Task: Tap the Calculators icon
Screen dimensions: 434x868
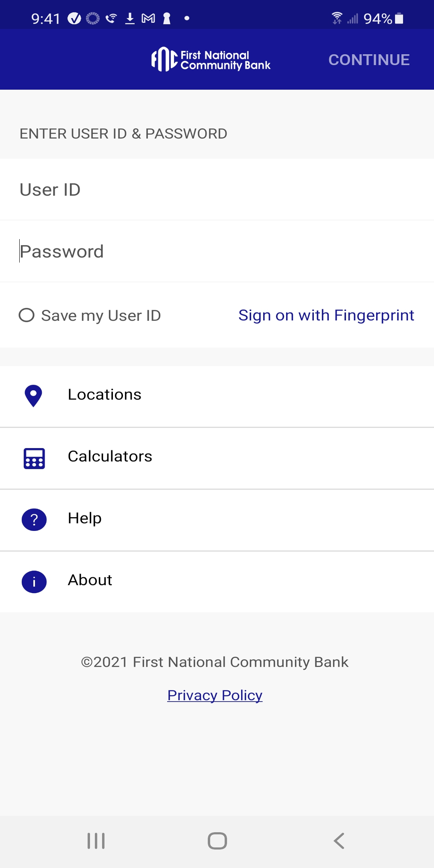Action: (34, 459)
